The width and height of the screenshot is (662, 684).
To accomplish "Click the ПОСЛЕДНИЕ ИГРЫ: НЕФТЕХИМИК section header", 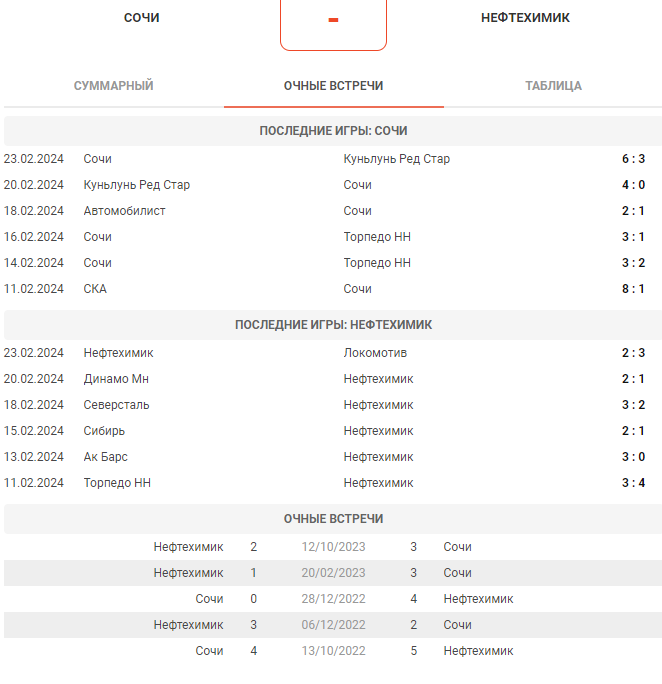I will click(x=333, y=325).
